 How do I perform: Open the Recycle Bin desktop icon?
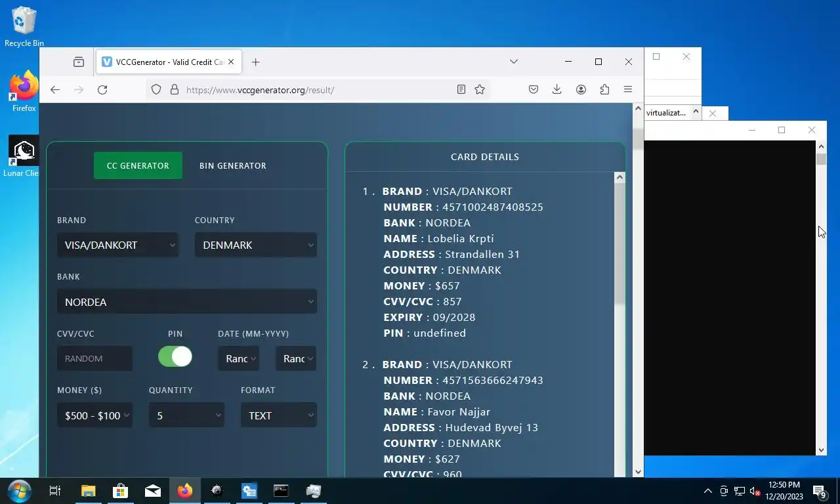click(24, 27)
